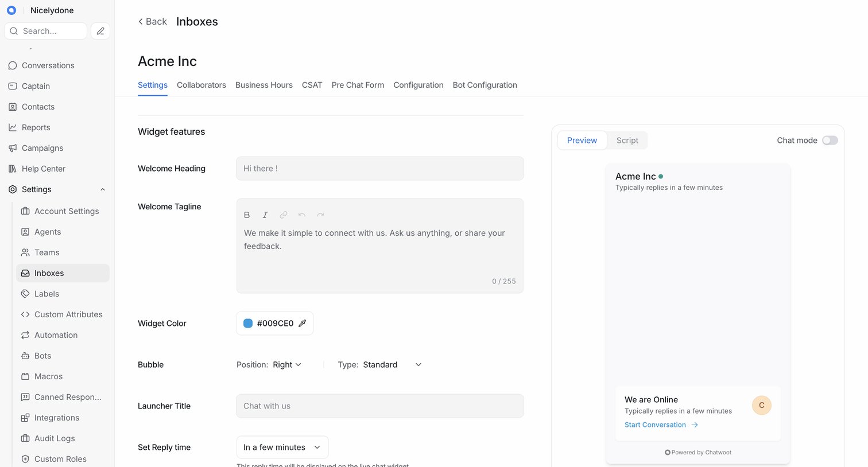Image resolution: width=868 pixels, height=467 pixels.
Task: Click the Powered by Chatwoot link
Action: coord(698,453)
